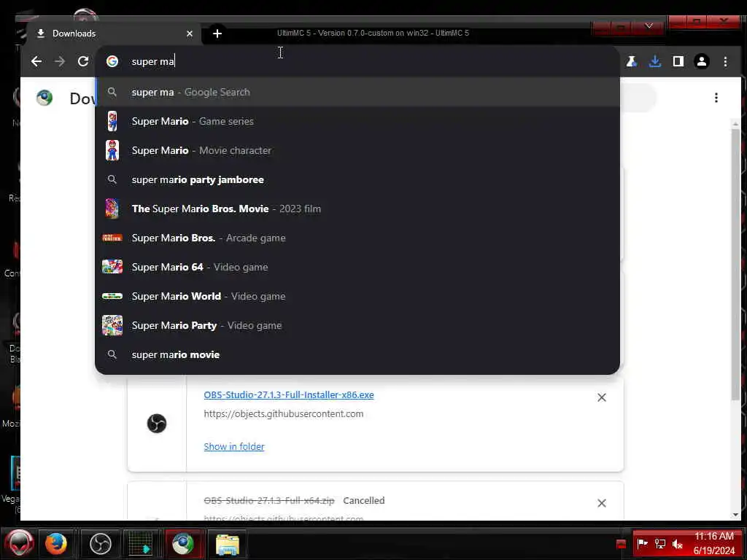Pick Super Mario Party Video game suggestion
The image size is (747, 560).
[x=357, y=325]
